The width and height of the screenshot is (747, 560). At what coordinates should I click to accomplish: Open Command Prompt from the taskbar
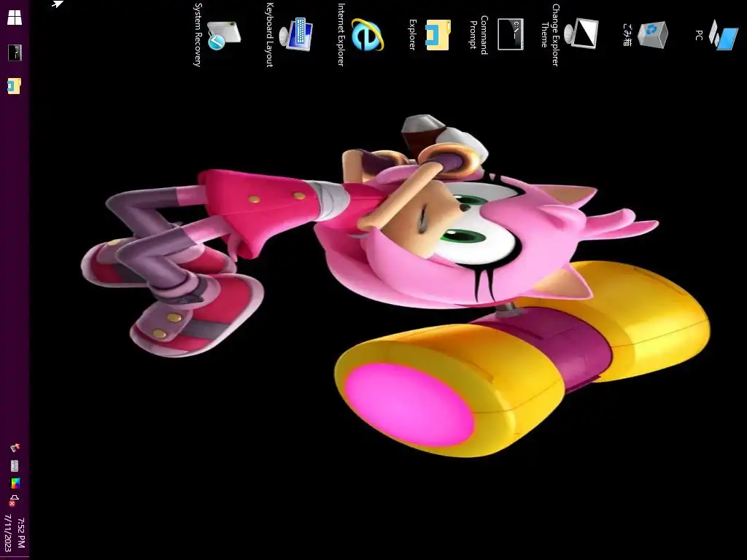pyautogui.click(x=15, y=52)
